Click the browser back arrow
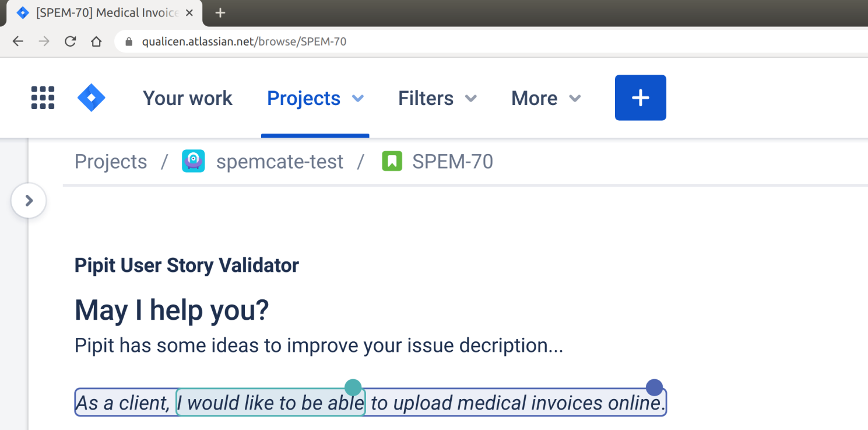This screenshot has height=430, width=868. [18, 41]
